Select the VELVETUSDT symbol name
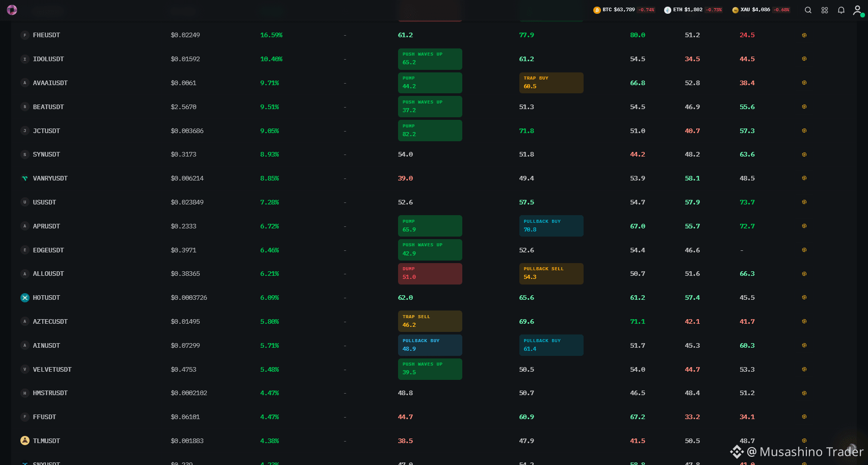 point(52,369)
